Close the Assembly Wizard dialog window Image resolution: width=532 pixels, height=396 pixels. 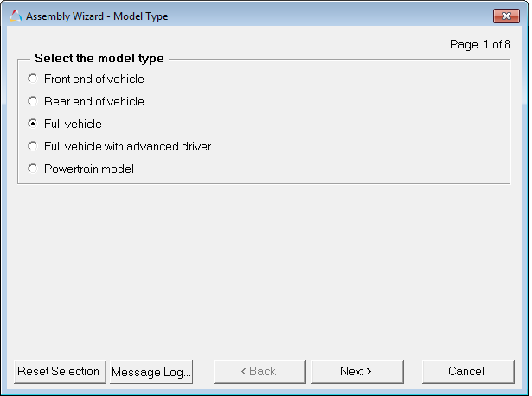pos(505,16)
